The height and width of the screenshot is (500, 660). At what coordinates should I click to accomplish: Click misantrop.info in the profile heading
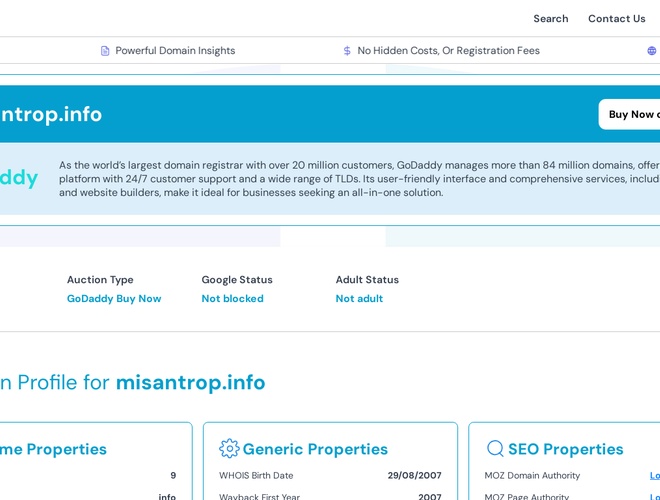[x=190, y=383]
